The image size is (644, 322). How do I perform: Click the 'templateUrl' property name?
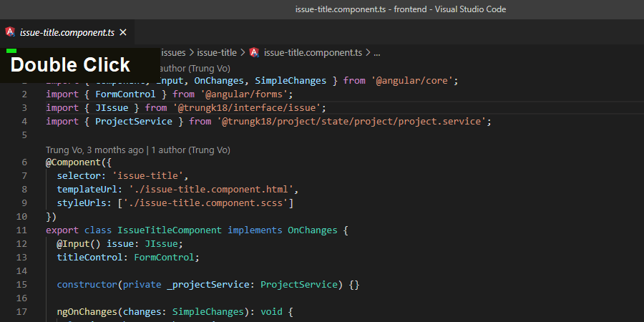click(x=87, y=190)
